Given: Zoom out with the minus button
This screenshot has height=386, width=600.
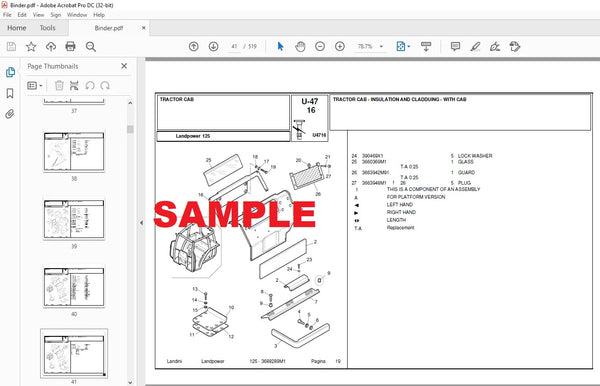Looking at the screenshot, I should (x=320, y=46).
